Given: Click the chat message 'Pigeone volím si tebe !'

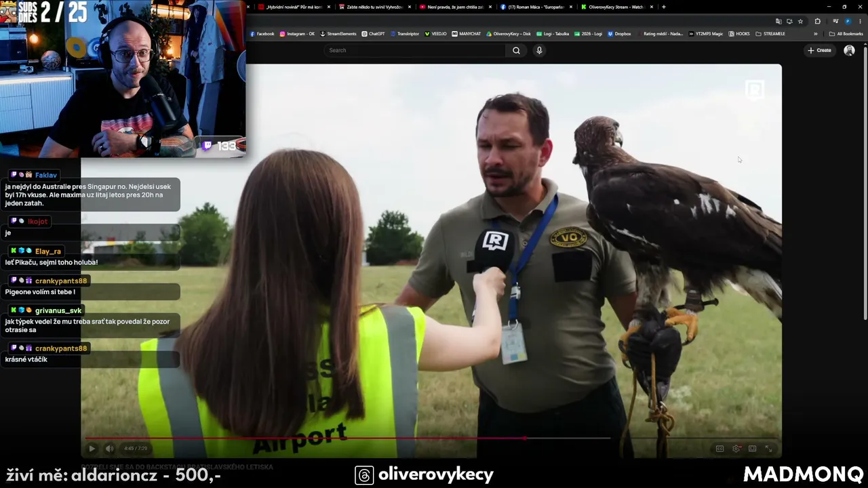Looking at the screenshot, I should 40,292.
